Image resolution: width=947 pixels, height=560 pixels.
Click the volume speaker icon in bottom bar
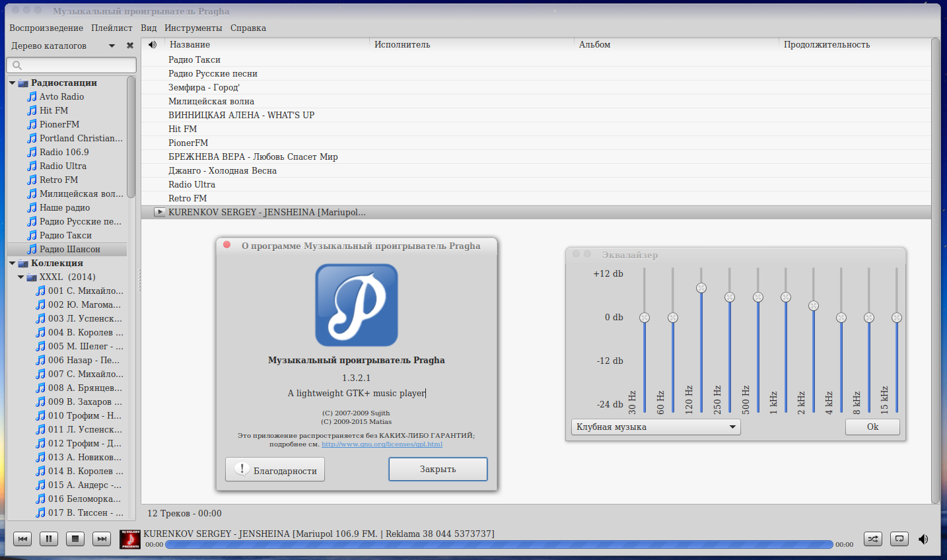pos(923,539)
